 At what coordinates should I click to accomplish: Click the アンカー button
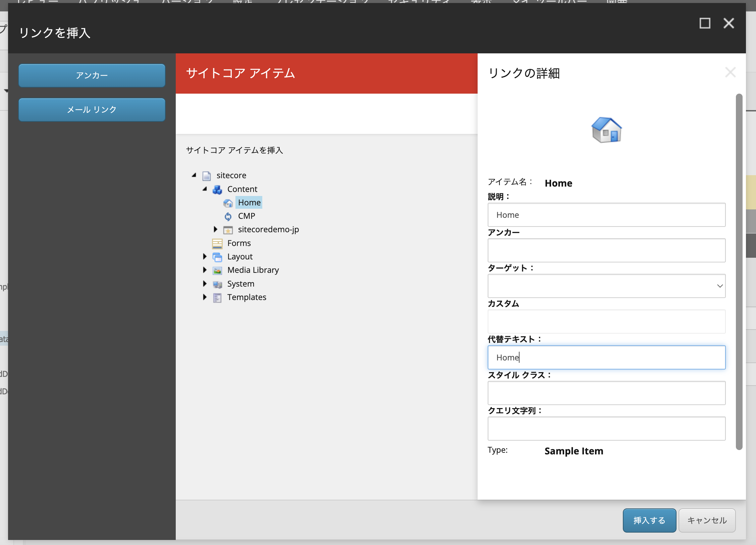pyautogui.click(x=92, y=76)
